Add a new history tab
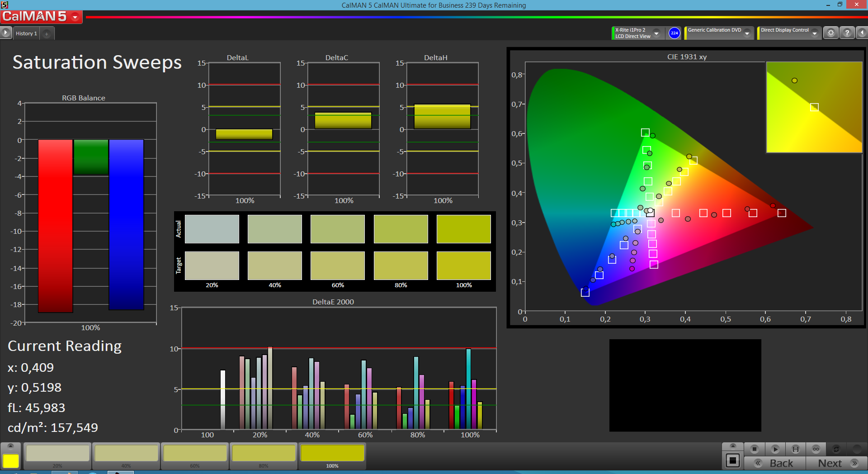Viewport: 868px width, 474px height. [47, 33]
